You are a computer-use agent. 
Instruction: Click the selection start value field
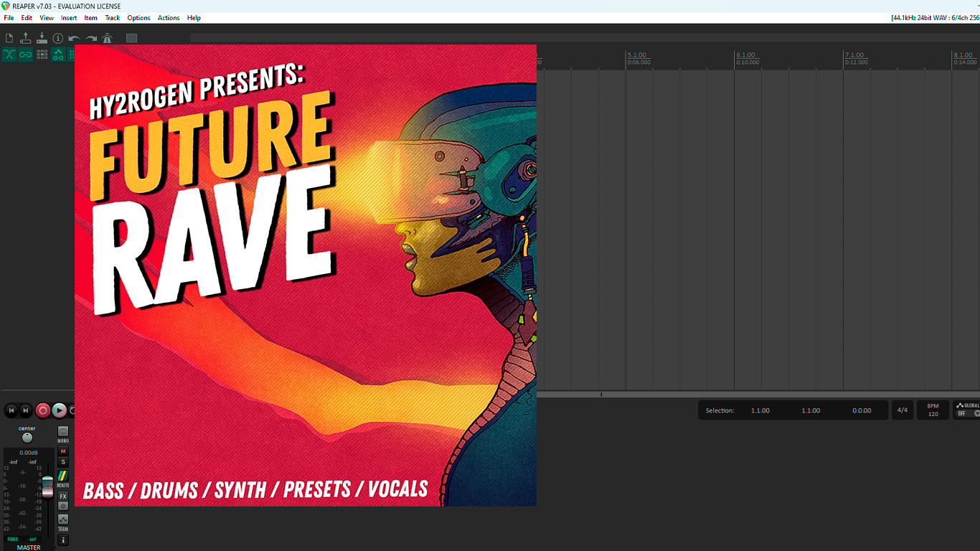coord(760,410)
